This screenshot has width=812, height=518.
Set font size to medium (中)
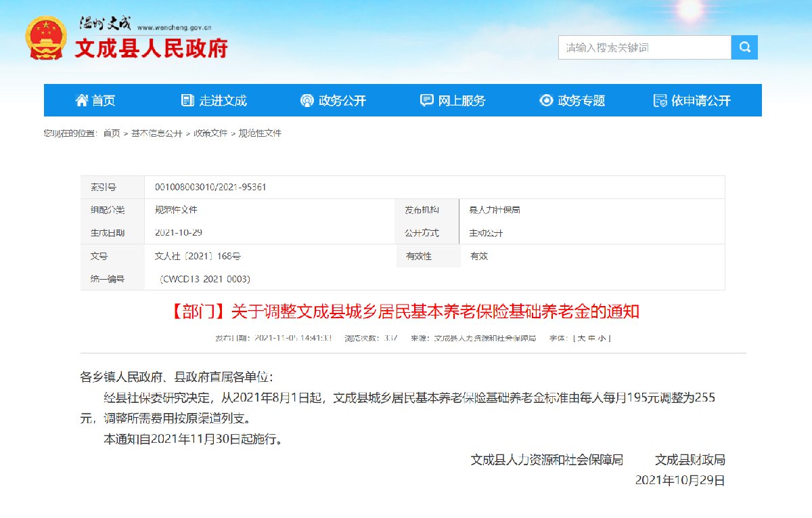pyautogui.click(x=593, y=338)
